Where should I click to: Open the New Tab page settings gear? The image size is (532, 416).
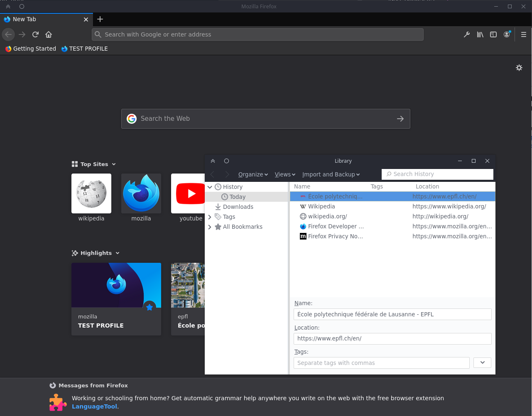[x=519, y=68]
